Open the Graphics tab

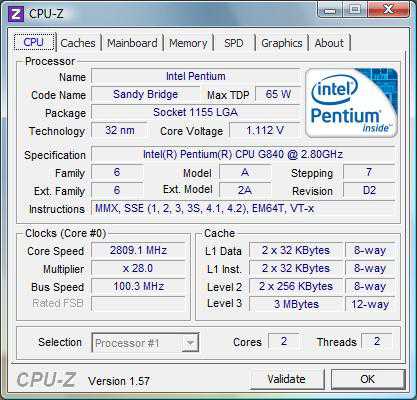tap(282, 43)
